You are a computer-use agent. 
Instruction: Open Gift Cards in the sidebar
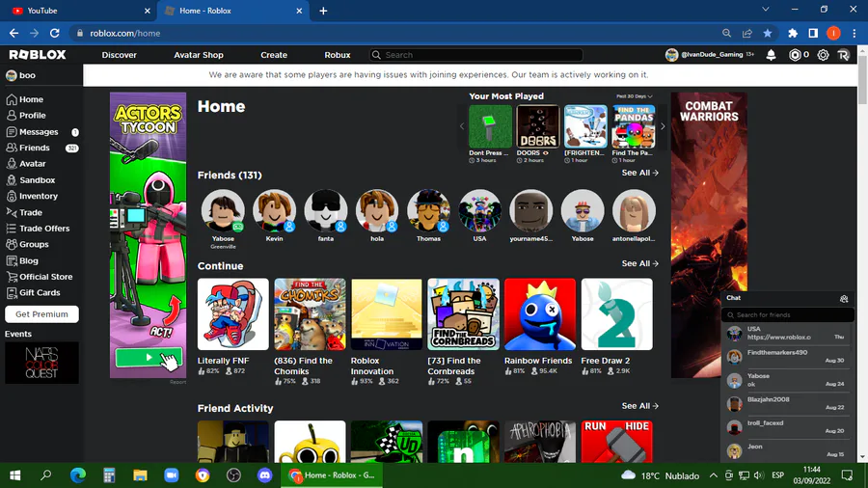[33, 292]
